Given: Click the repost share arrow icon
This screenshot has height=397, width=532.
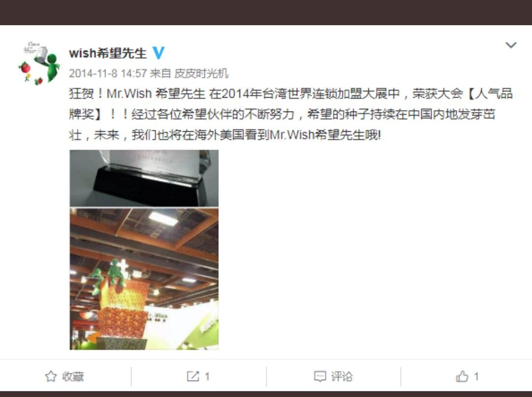Looking at the screenshot, I should point(193,376).
